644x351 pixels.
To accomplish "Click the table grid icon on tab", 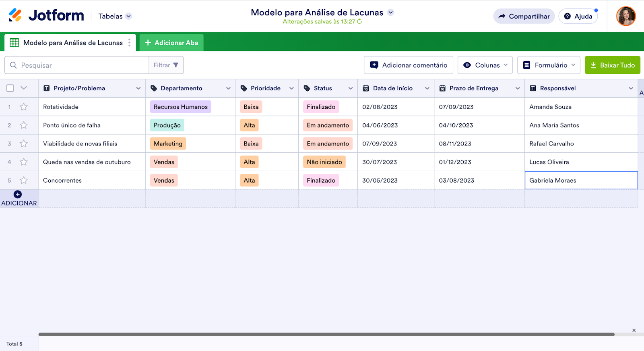I will 14,43.
